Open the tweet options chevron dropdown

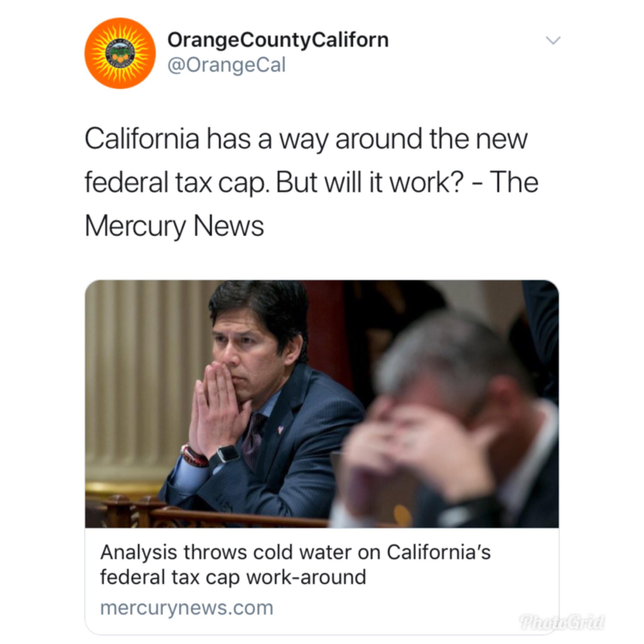(x=553, y=40)
